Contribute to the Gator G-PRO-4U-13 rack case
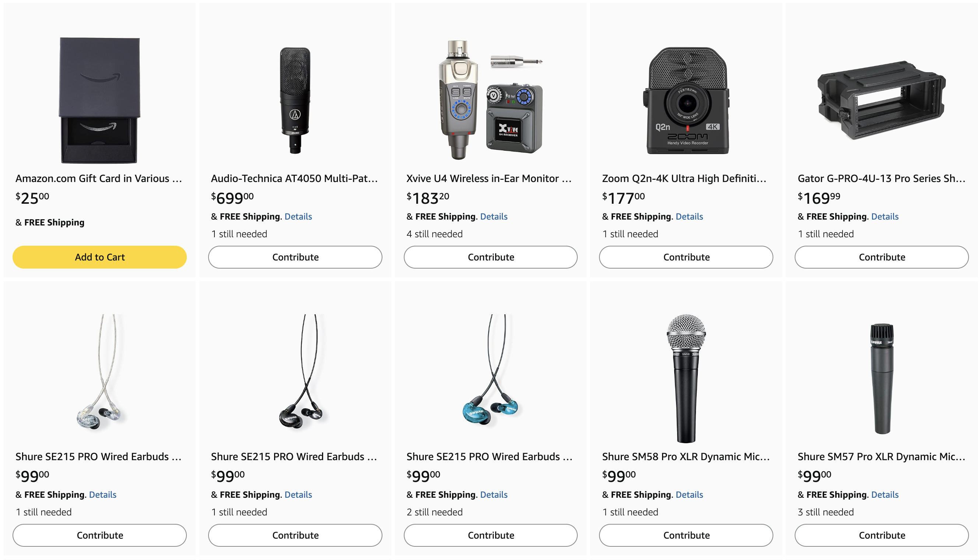980x560 pixels. 881,257
